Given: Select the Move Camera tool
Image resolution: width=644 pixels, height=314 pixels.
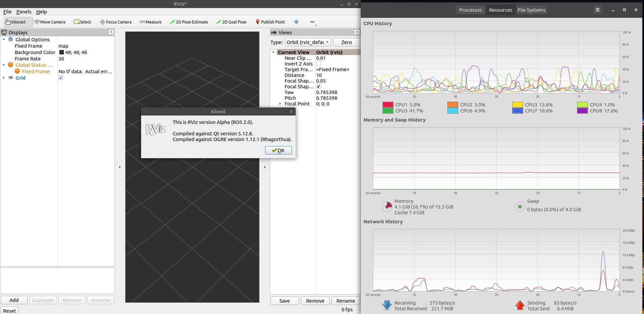Looking at the screenshot, I should pyautogui.click(x=50, y=22).
